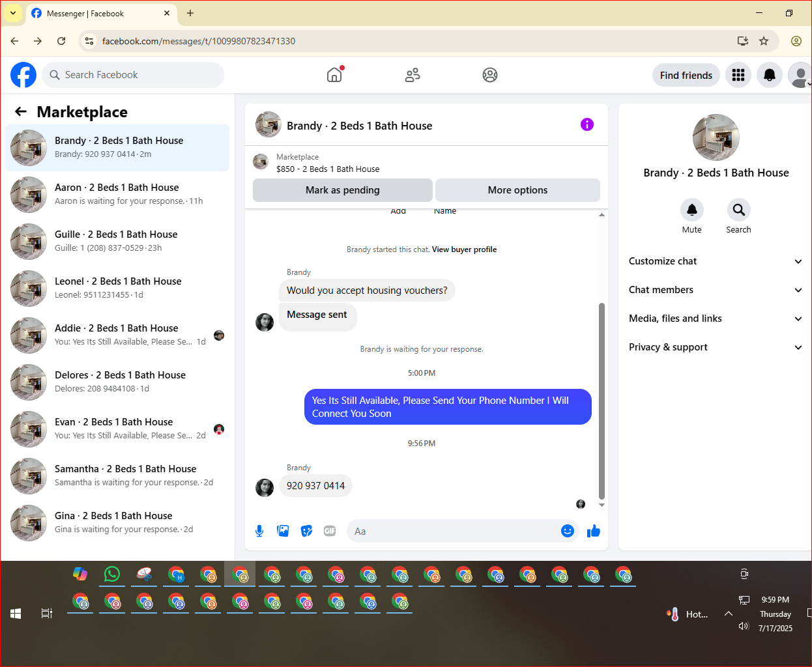This screenshot has width=812, height=667.
Task: Click the chat scrollbar thumb
Action: point(602,401)
